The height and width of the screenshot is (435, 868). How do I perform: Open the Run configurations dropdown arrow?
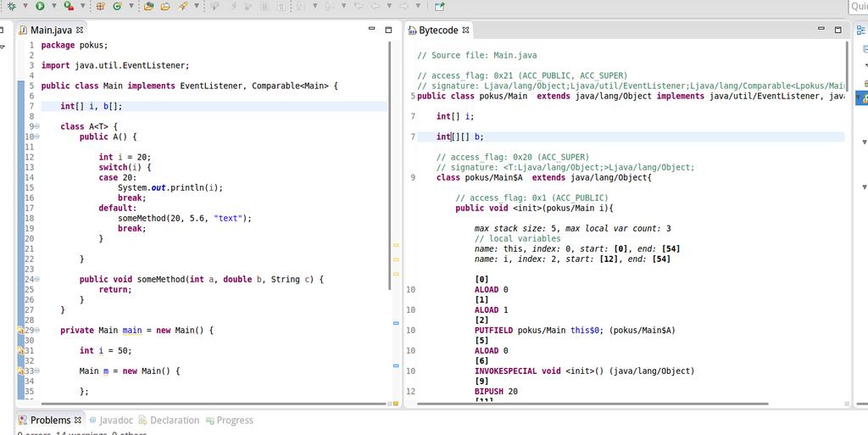click(x=53, y=6)
